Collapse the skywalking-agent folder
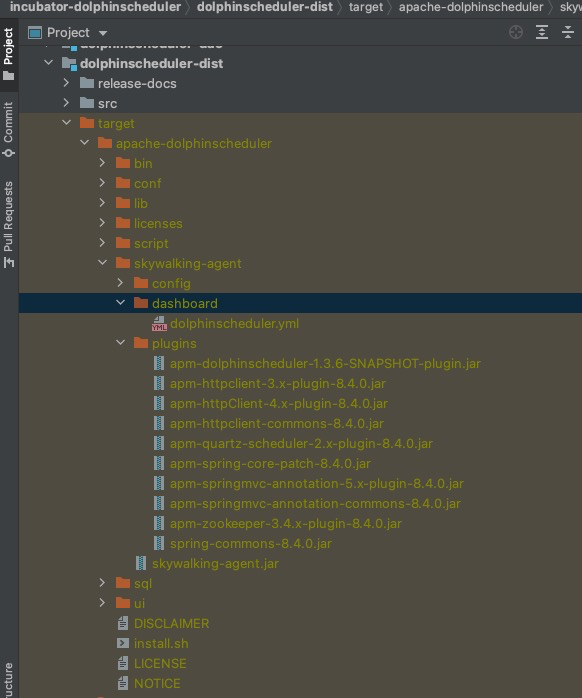 tap(102, 263)
